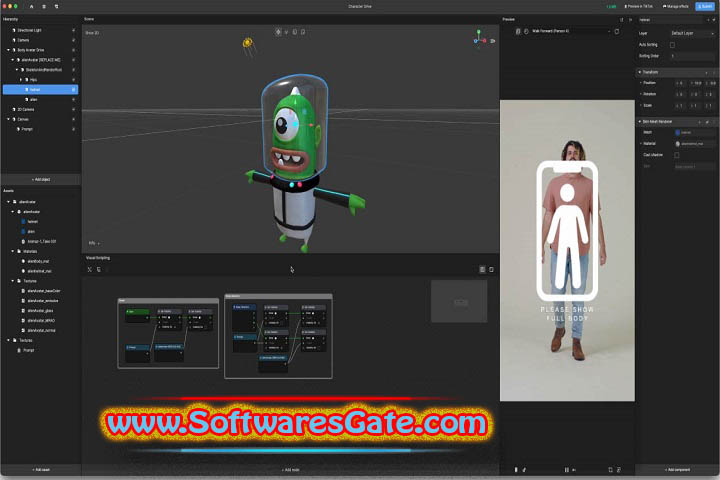Click the Submit button
Screen dimensions: 720x480
click(705, 6)
